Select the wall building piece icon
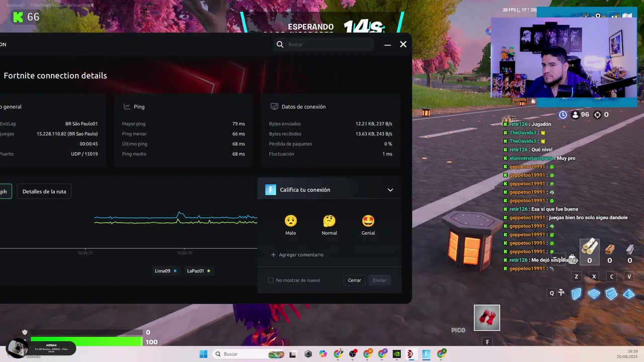Screen dimensions: 644x362 [577, 294]
